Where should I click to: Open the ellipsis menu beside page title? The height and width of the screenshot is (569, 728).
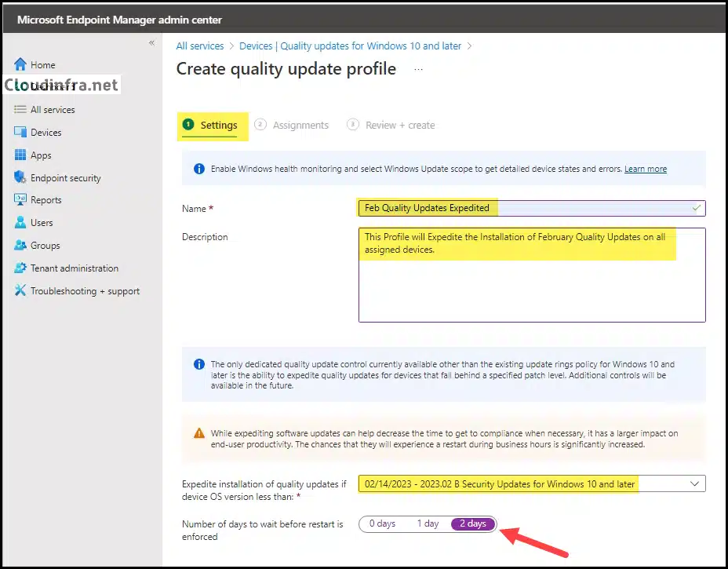point(419,69)
